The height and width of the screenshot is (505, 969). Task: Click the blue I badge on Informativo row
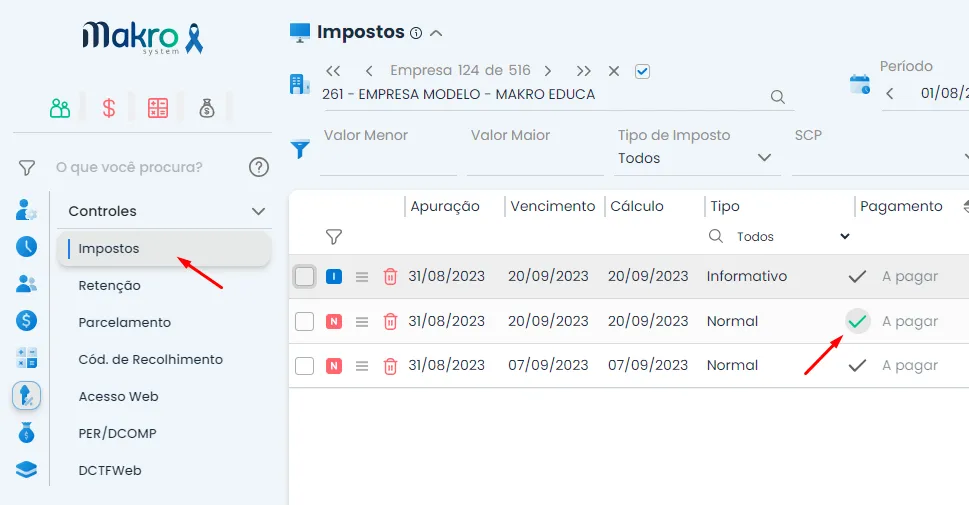(334, 276)
